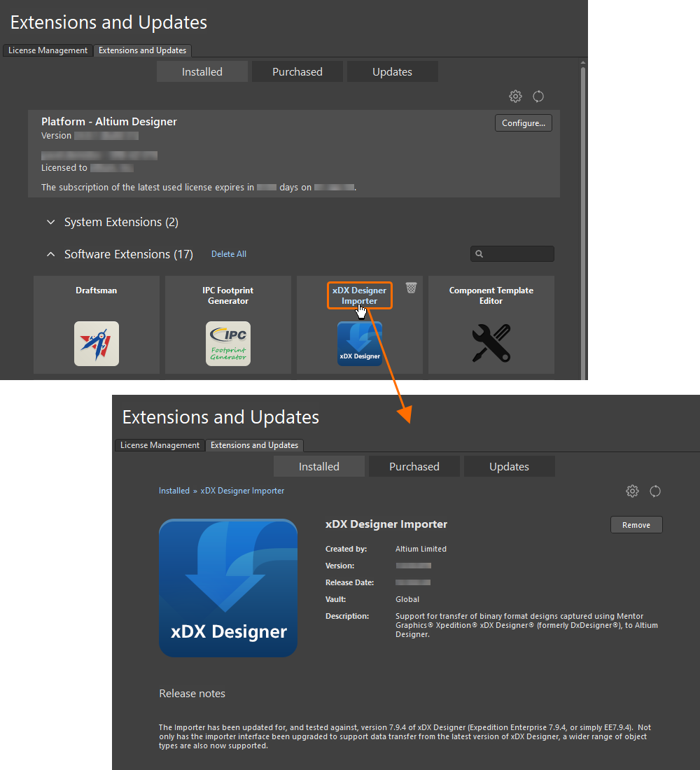This screenshot has height=770, width=700.
Task: Click the large xDX Designer logo image
Action: click(x=228, y=588)
